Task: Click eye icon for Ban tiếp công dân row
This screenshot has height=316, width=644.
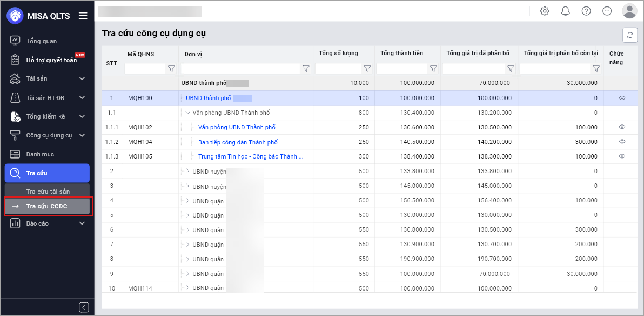Action: [622, 142]
